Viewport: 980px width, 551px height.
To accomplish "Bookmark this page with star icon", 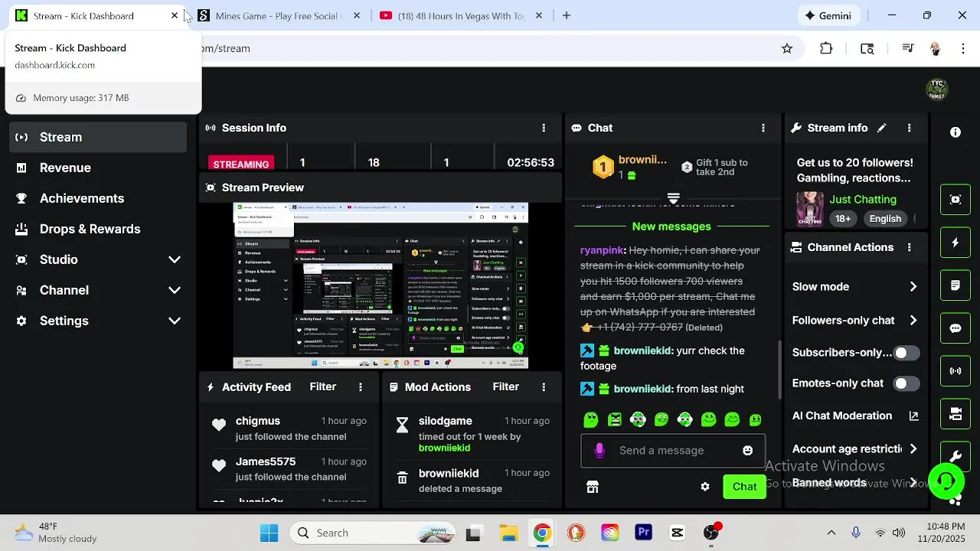I will 786,48.
